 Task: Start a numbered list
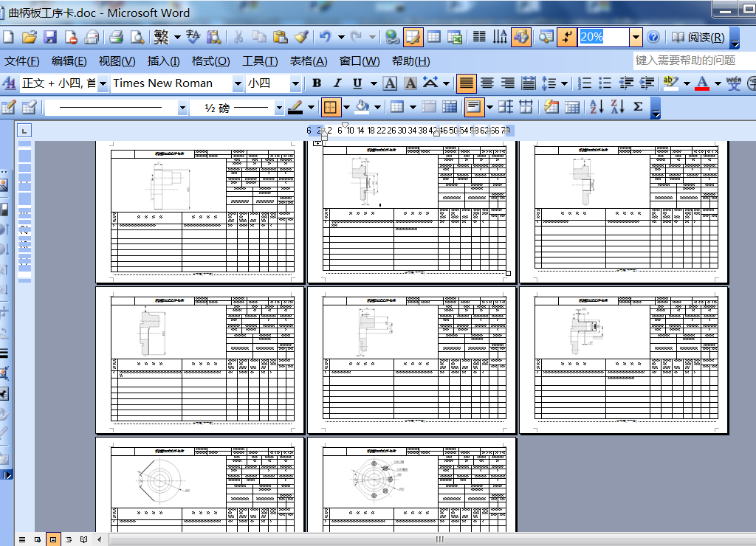coord(585,83)
